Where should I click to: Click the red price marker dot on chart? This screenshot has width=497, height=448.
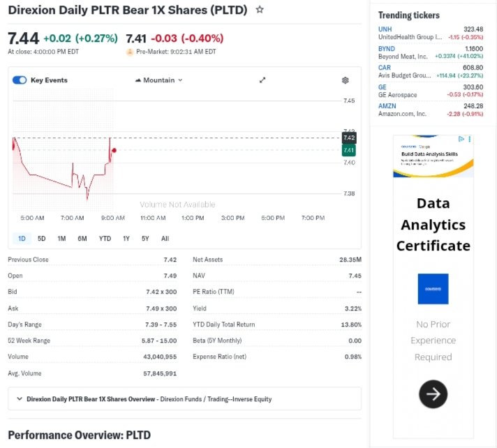click(x=114, y=150)
